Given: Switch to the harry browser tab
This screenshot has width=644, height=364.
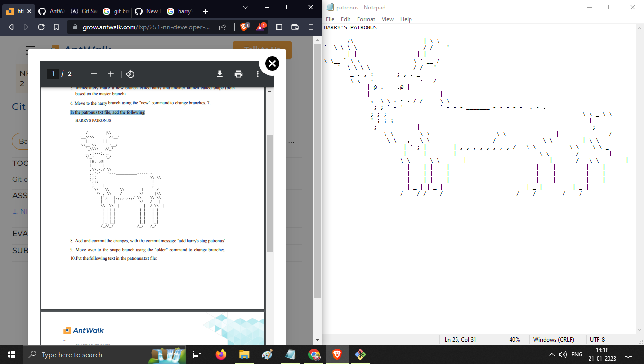Looking at the screenshot, I should click(182, 11).
